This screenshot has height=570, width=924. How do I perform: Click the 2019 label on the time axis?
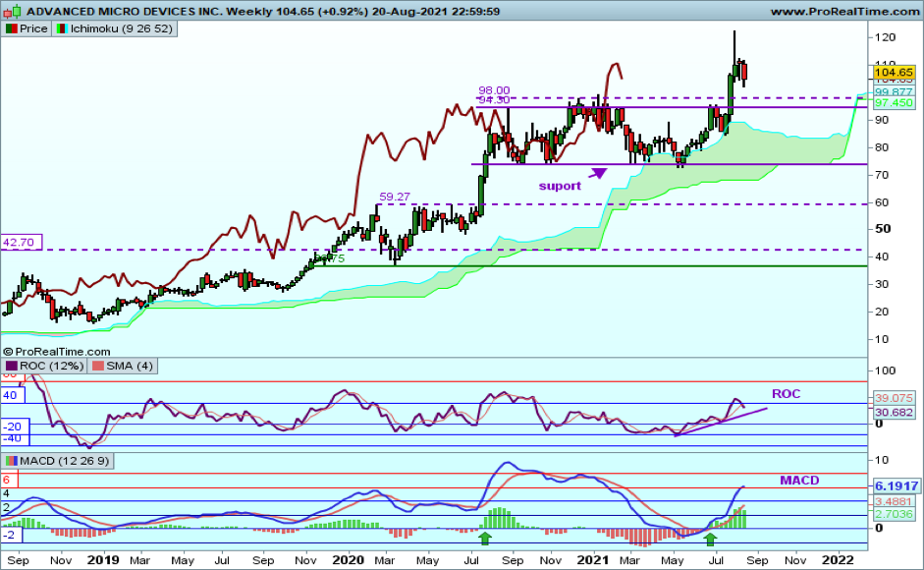click(x=103, y=559)
